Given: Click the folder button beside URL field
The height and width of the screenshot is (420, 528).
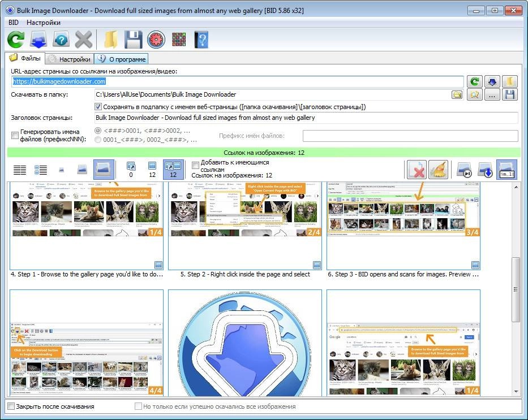Looking at the screenshot, I should pyautogui.click(x=510, y=81).
